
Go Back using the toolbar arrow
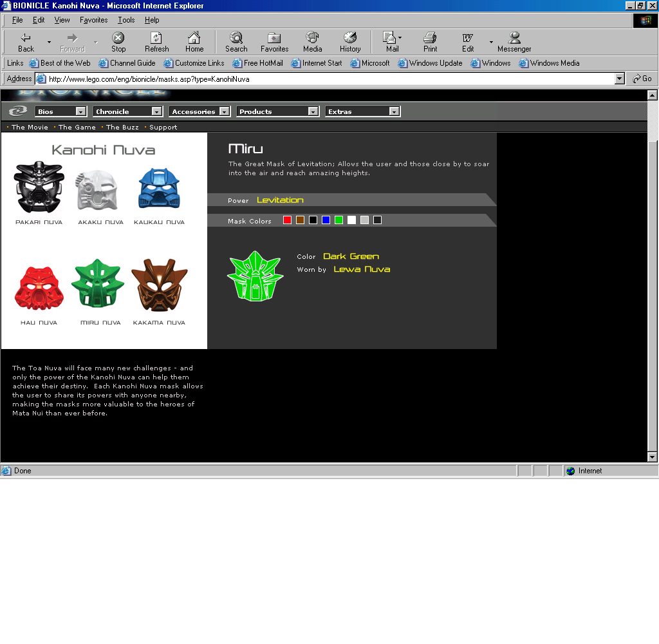point(26,42)
